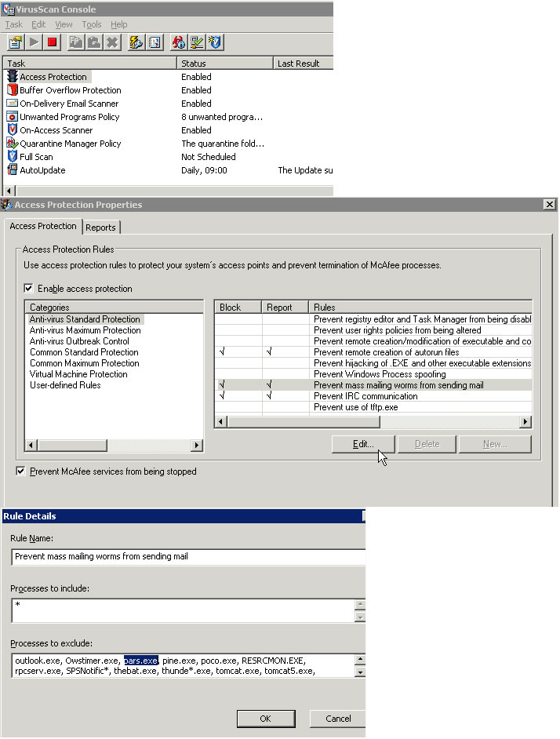
Task: Click Access Protection Properties title icon
Action: tap(6, 205)
